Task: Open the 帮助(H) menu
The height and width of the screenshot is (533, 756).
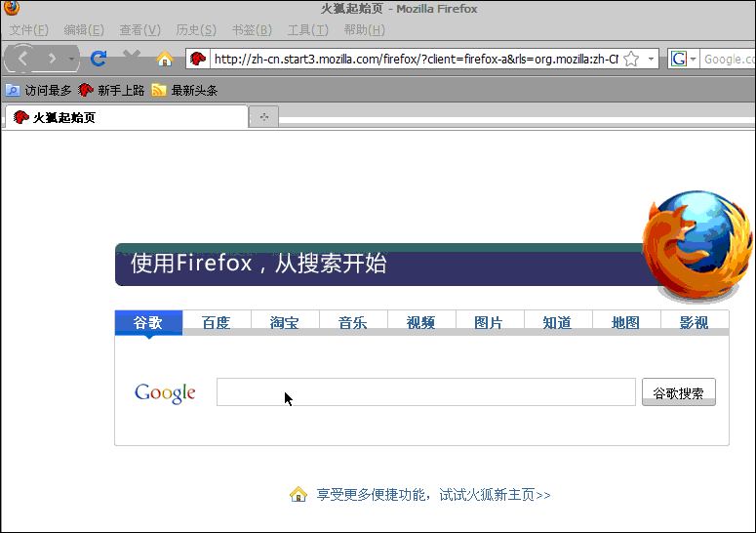Action: click(364, 30)
